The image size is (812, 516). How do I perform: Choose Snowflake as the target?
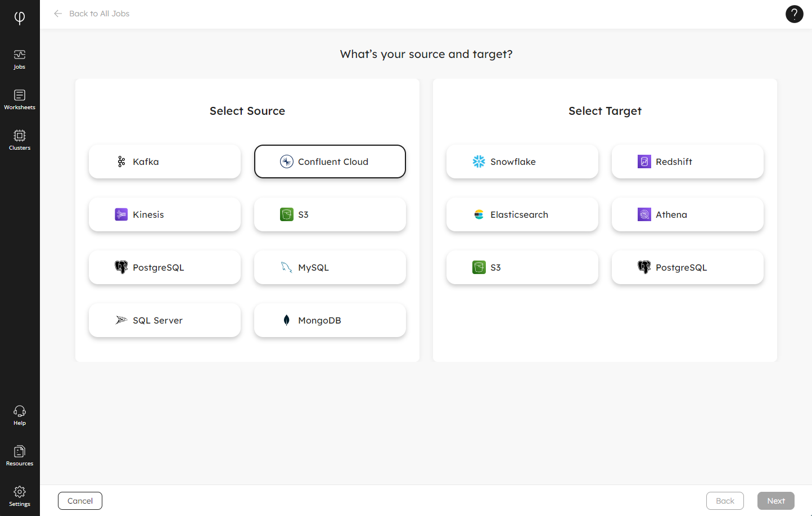click(522, 161)
